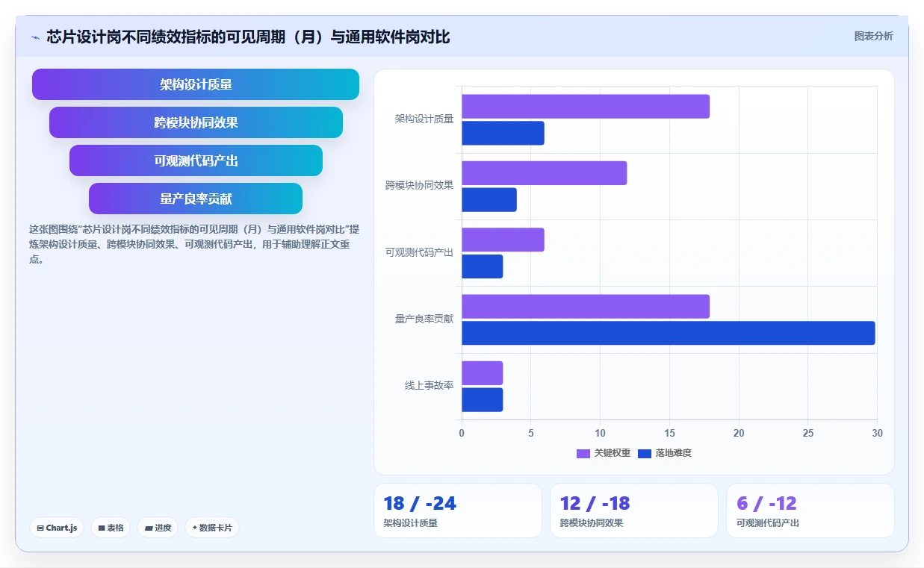Click the blue bar for 跨模块协同效果
The width and height of the screenshot is (924, 568).
tap(489, 199)
